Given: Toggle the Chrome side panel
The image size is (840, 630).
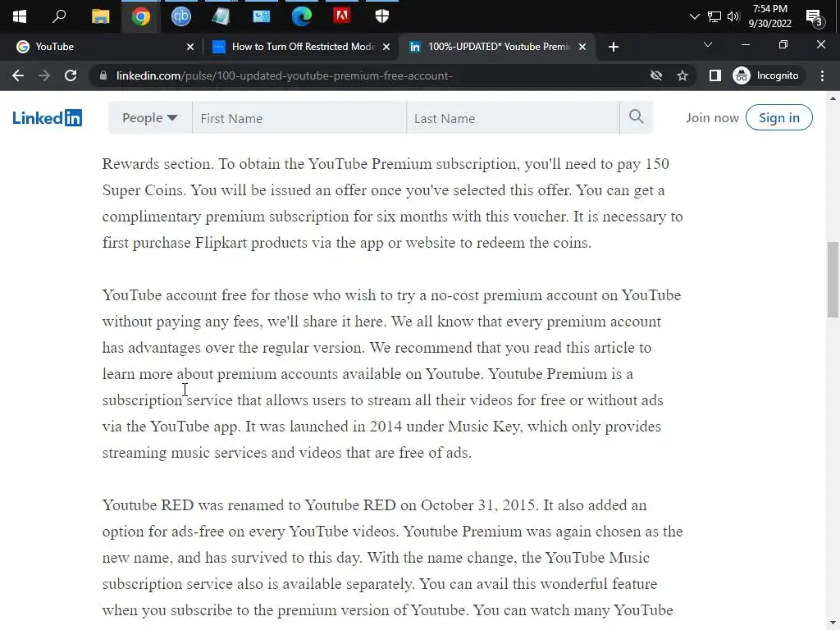Looking at the screenshot, I should [x=714, y=75].
